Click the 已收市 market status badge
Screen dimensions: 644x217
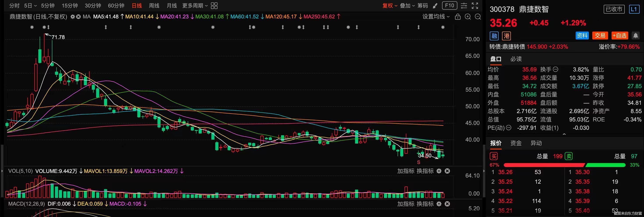pyautogui.click(x=614, y=9)
